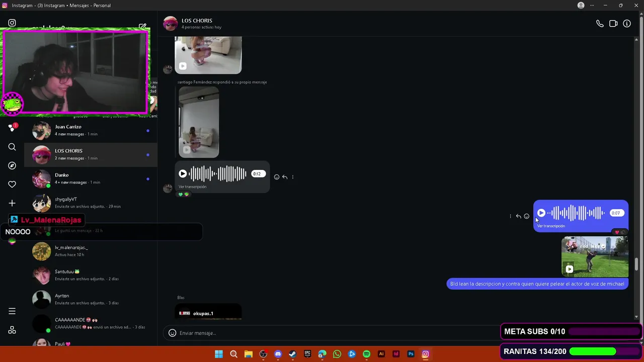Open Danko conversation
Image resolution: width=644 pixels, height=362 pixels.
click(91, 179)
